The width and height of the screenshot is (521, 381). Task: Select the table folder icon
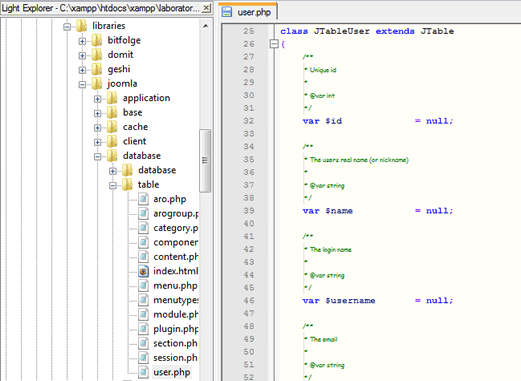click(x=127, y=184)
